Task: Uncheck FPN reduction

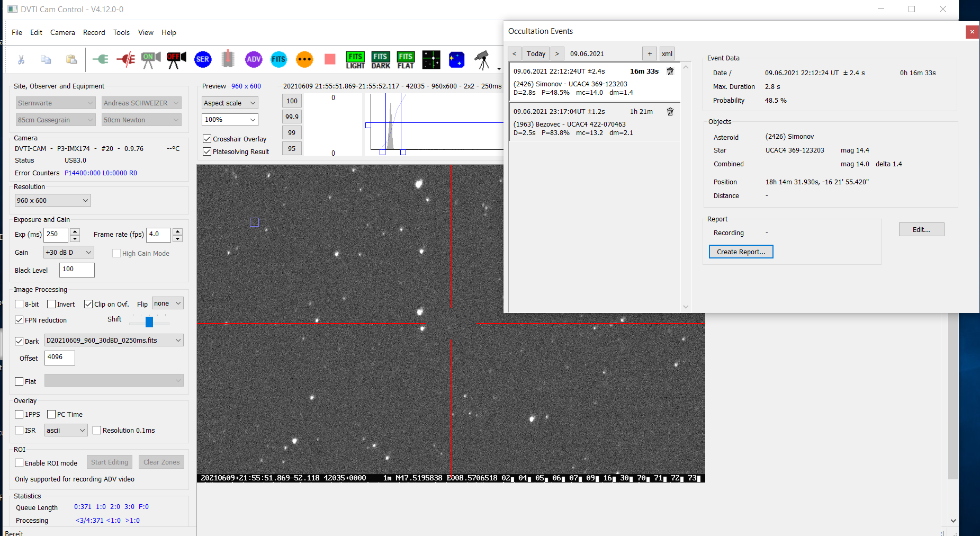Action: pyautogui.click(x=20, y=320)
